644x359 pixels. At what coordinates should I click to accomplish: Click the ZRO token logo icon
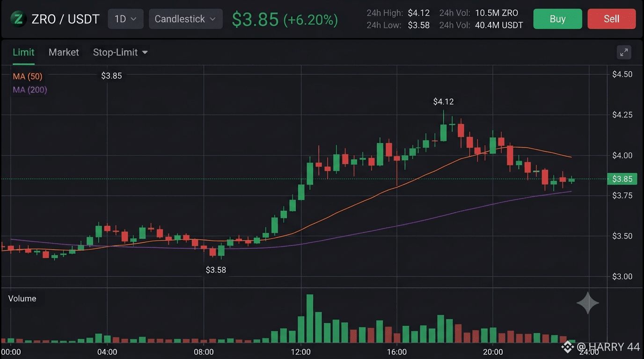[x=17, y=19]
